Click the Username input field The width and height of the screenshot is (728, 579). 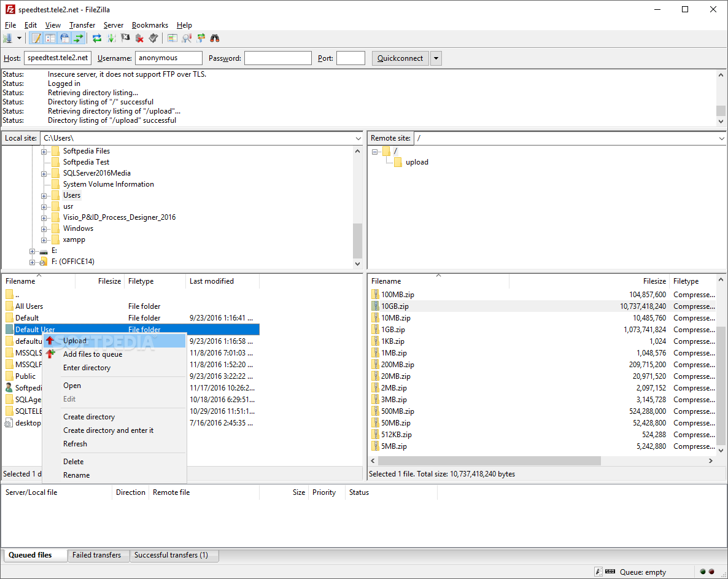tap(169, 58)
